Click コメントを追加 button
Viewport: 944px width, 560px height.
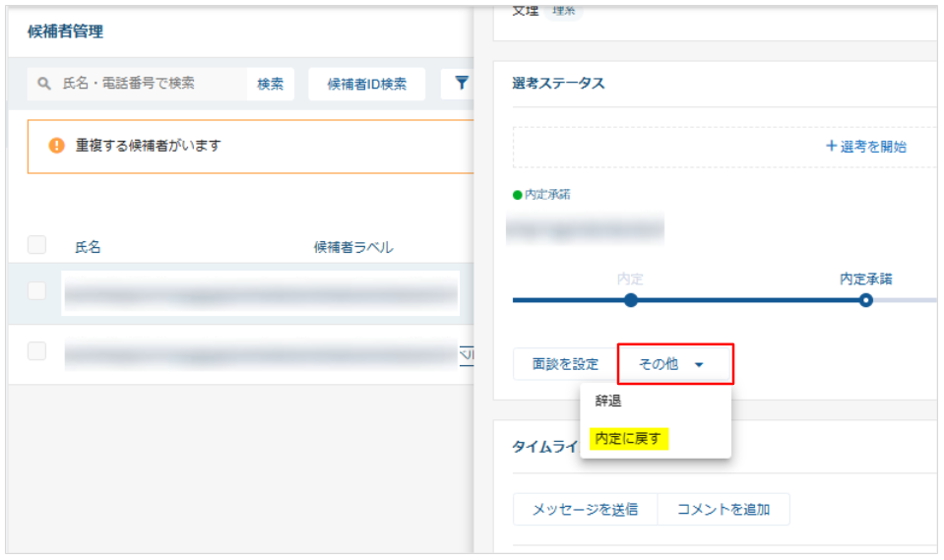tap(724, 509)
